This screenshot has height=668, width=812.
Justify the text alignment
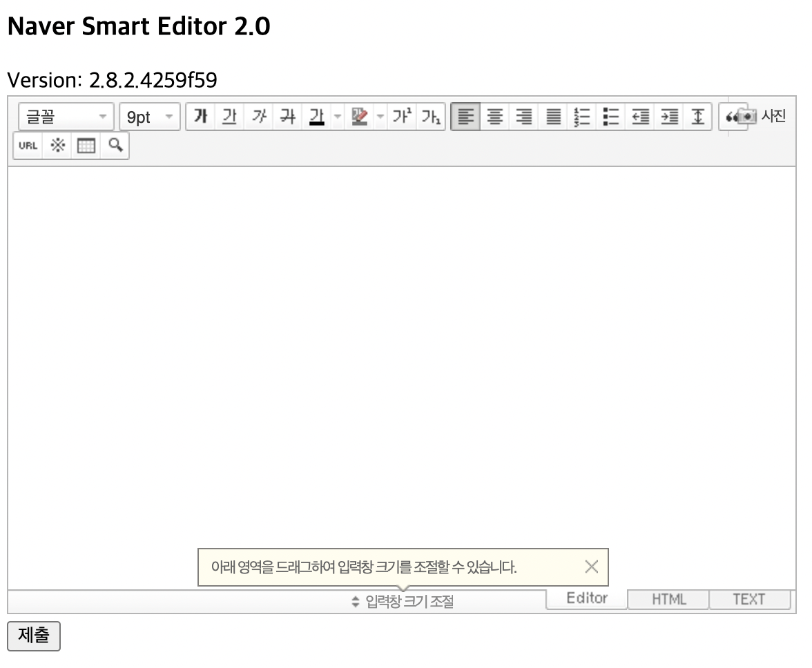coord(553,117)
